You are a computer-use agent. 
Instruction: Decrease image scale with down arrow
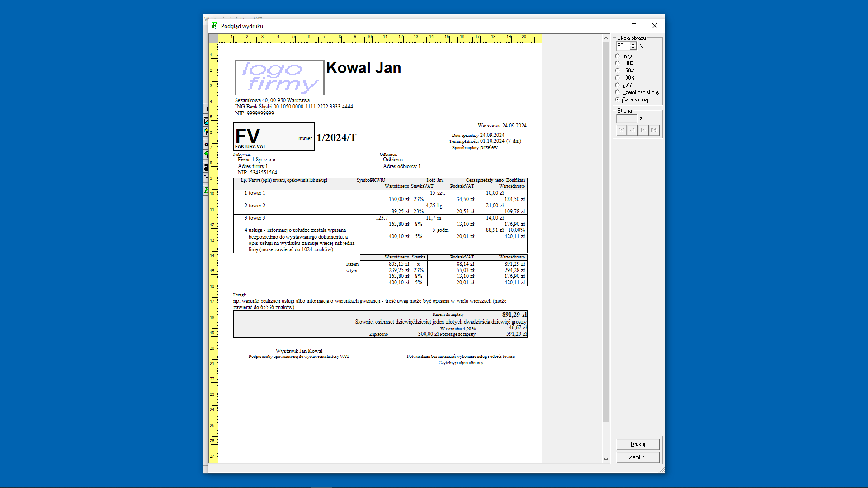point(633,47)
